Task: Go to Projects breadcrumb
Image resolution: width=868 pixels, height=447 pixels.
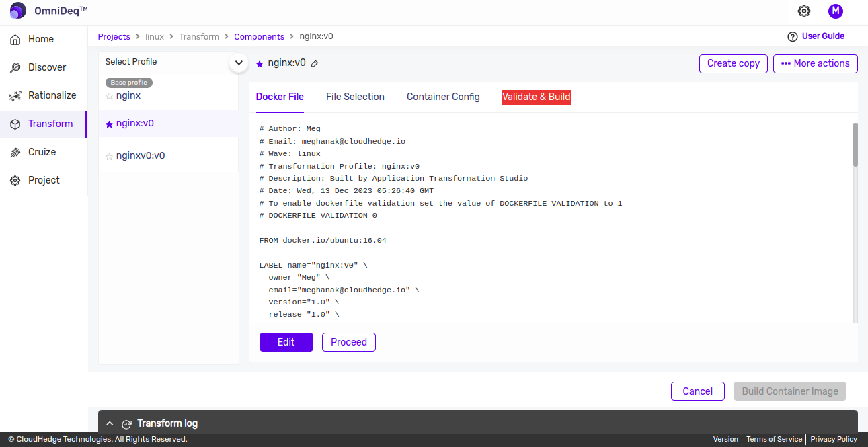Action: [114, 37]
